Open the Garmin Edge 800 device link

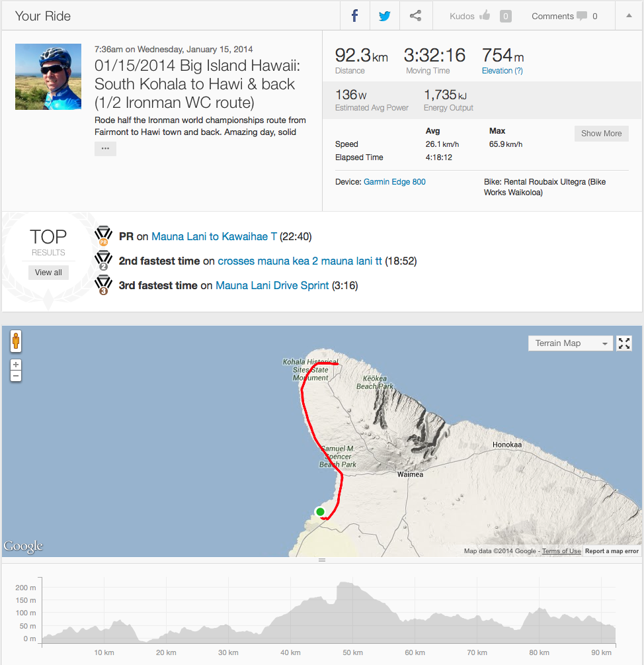394,182
